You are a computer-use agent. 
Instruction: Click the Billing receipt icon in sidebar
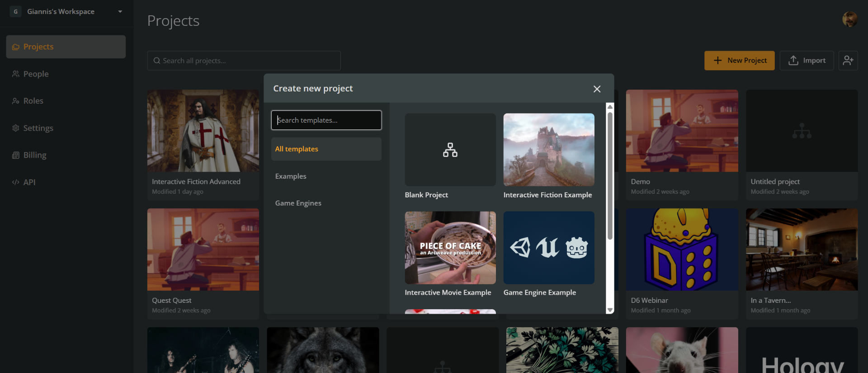16,155
